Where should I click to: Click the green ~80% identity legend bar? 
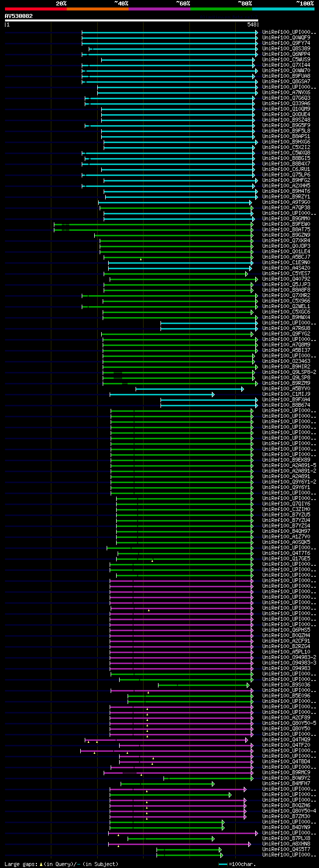pos(221,8)
